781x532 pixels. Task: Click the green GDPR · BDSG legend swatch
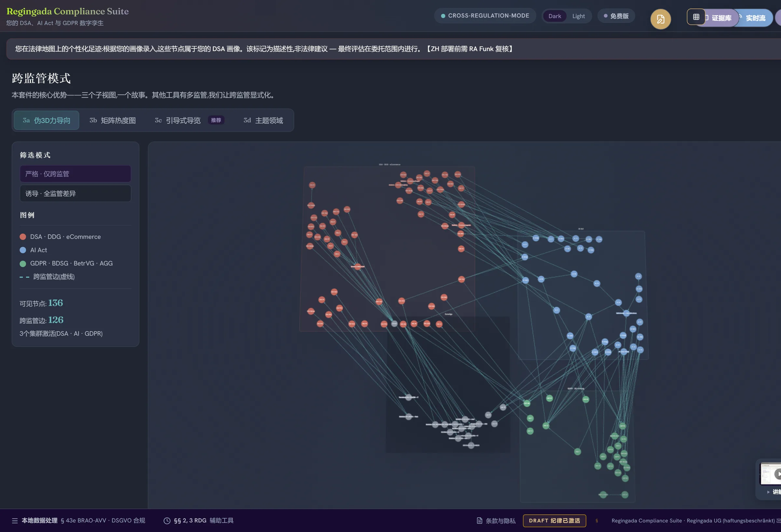pos(23,264)
